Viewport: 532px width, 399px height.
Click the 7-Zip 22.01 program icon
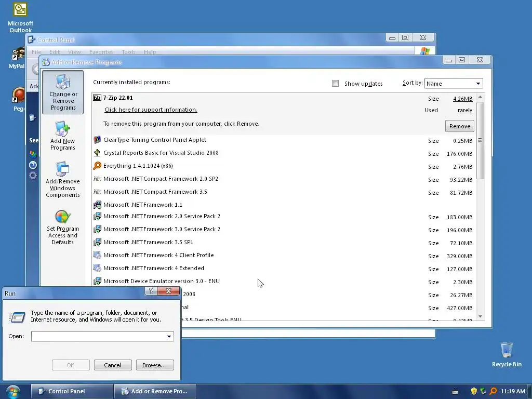click(97, 98)
